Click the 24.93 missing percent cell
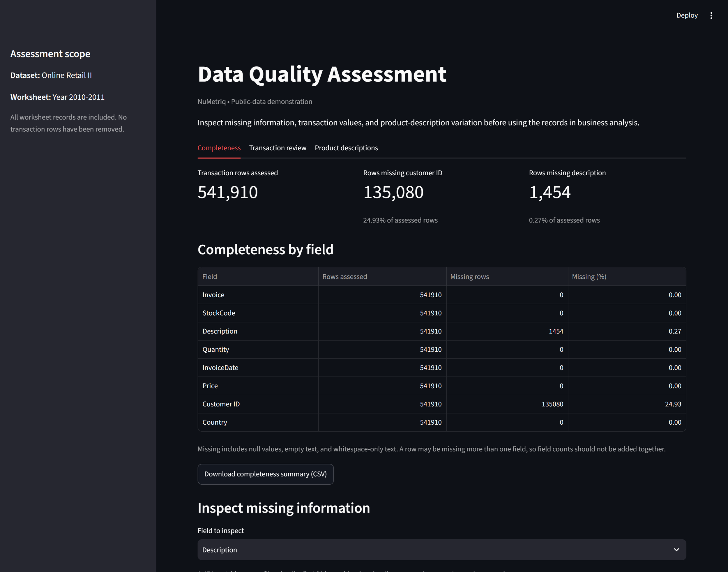Screen dimensions: 728x572 (x=627, y=404)
